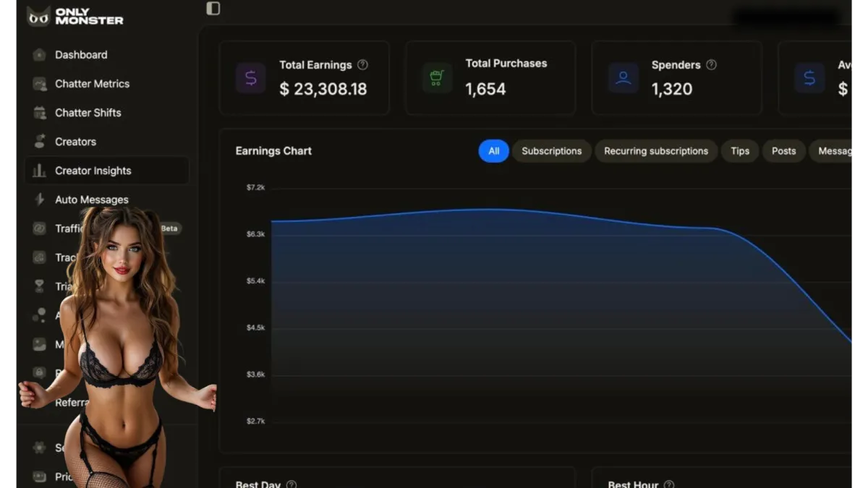The width and height of the screenshot is (868, 488).
Task: Filter chart by Recurring subscriptions
Action: coord(656,151)
